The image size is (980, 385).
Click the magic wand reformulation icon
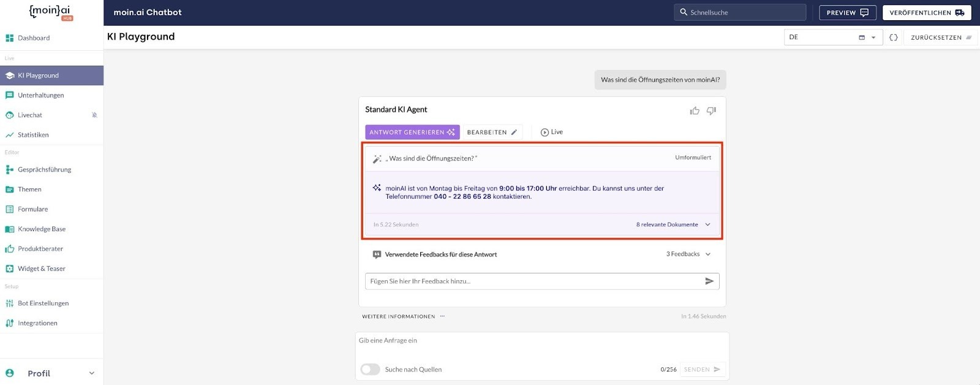(x=377, y=159)
